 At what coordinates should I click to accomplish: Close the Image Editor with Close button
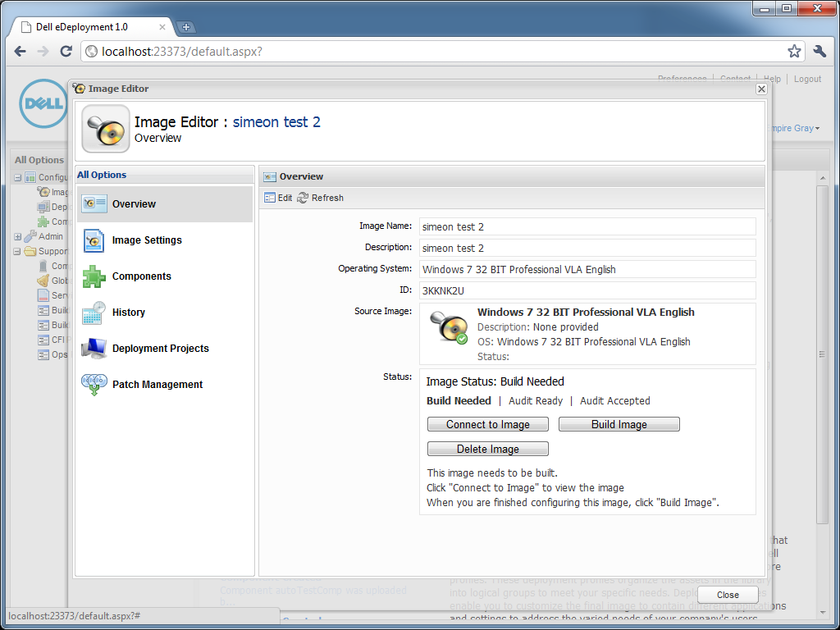pos(728,595)
